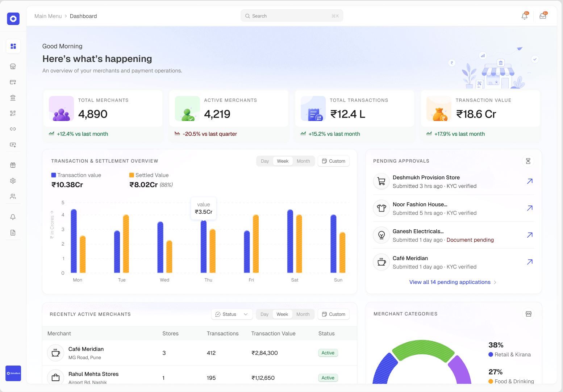Open the storefront icon in the sidebar

[x=13, y=67]
